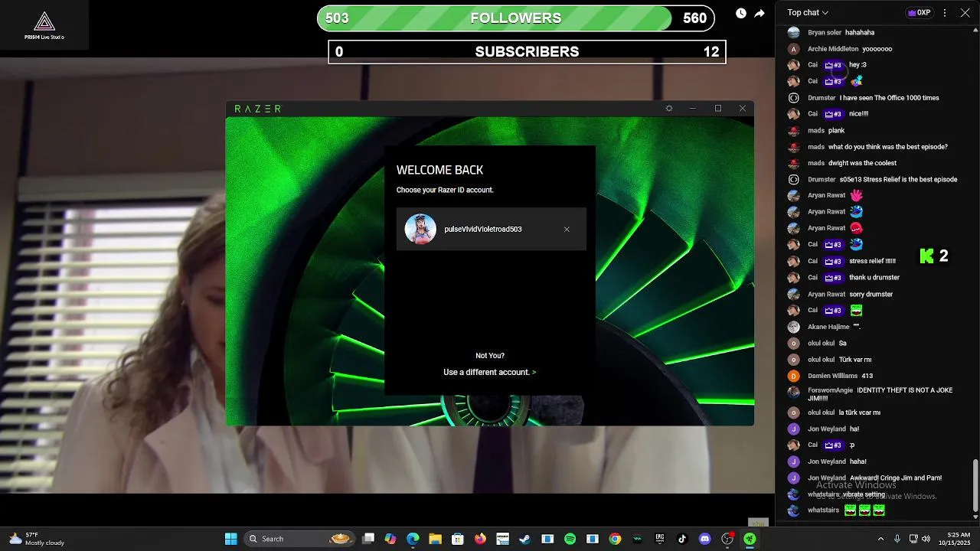The width and height of the screenshot is (980, 551).
Task: Launch Google Chrome from taskbar
Action: coord(615,539)
